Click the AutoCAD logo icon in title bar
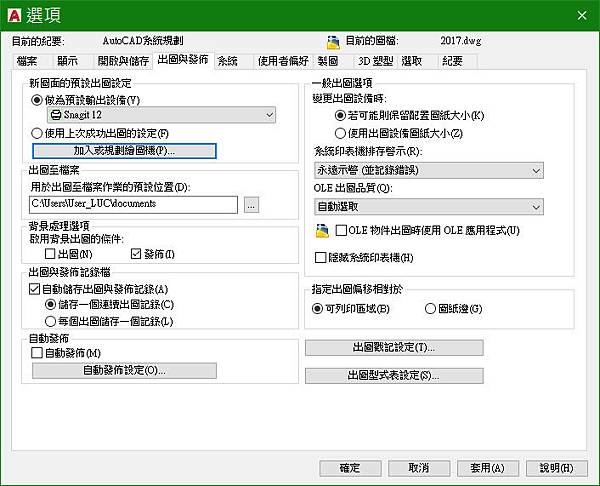Screen dimensions: 600x486 [x=14, y=15]
